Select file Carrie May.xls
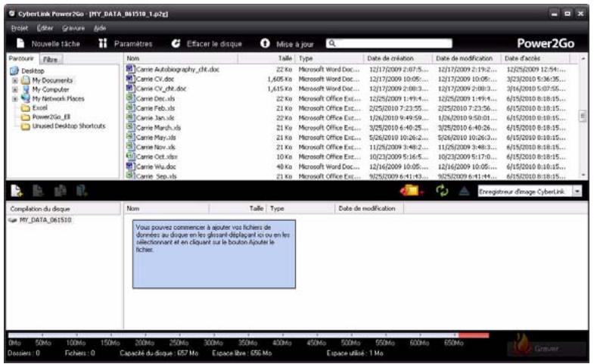Screen dimensions: 594x364 [156, 138]
